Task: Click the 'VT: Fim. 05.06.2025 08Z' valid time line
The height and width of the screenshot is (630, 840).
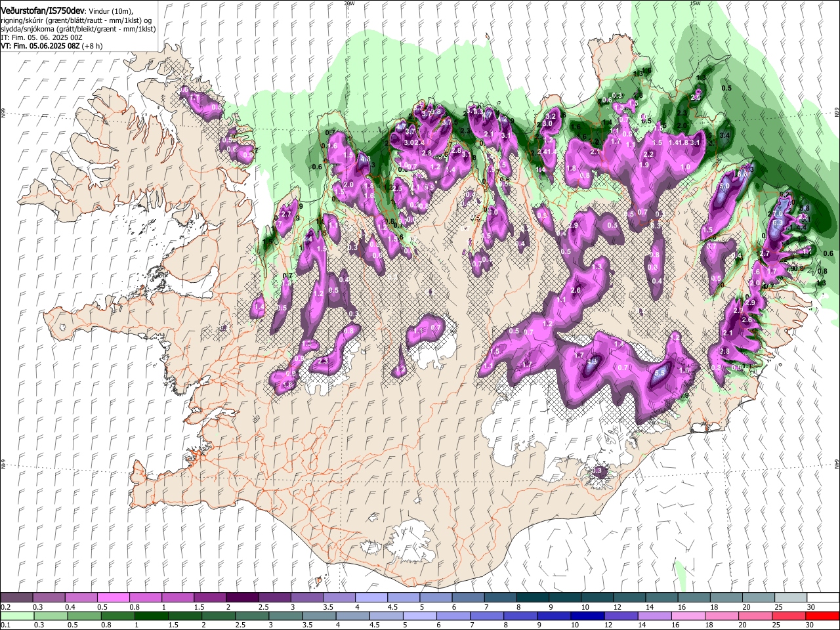Action: pos(51,47)
